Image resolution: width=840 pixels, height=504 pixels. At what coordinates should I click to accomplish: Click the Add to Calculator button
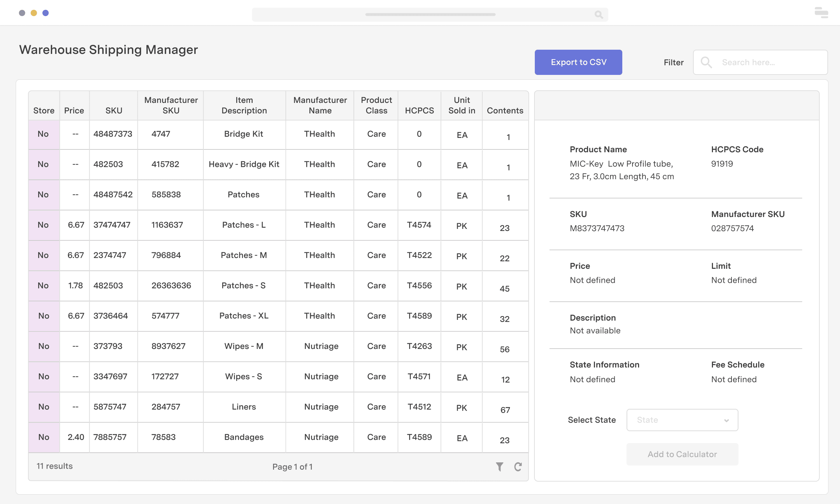682,454
